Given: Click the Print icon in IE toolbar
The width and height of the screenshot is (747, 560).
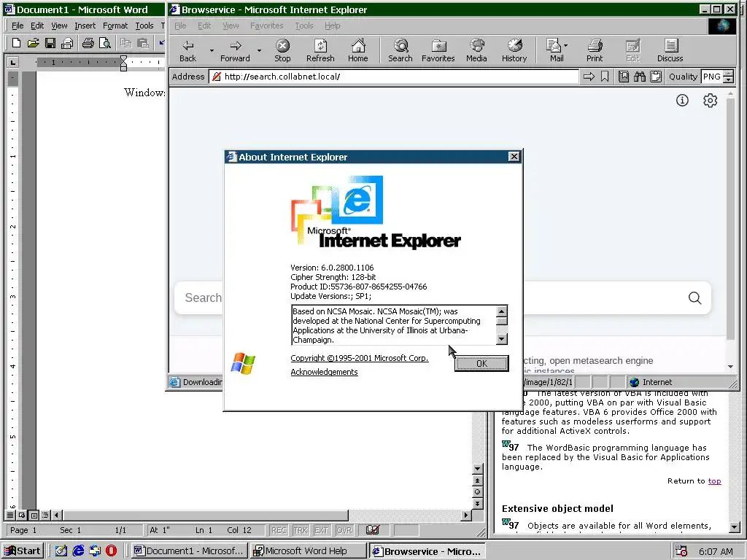Looking at the screenshot, I should pos(595,51).
